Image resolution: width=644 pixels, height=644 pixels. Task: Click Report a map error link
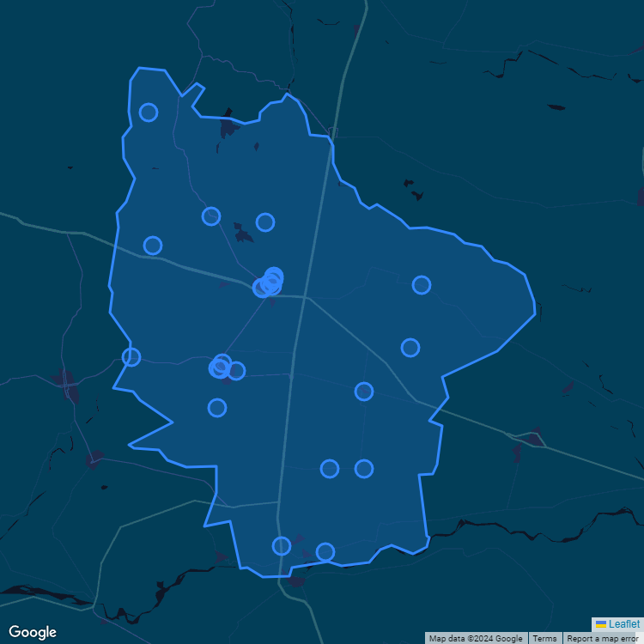[602, 639]
